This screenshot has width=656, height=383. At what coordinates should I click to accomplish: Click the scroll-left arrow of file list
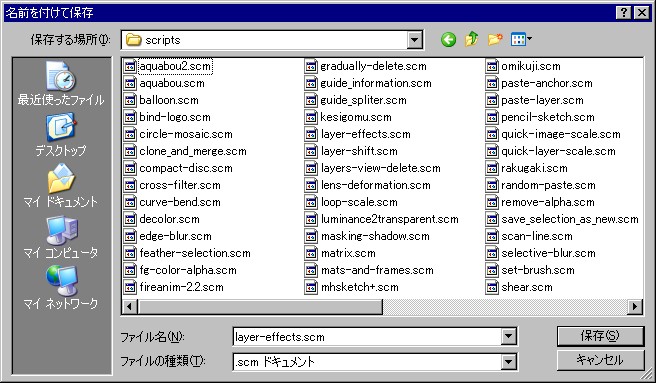click(x=129, y=307)
